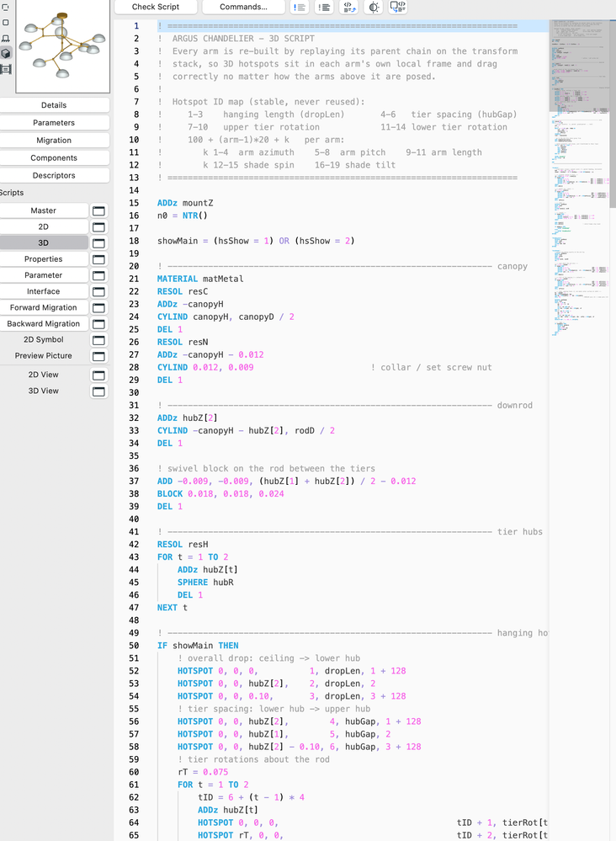Click the Check Script button
Screen dimensions: 616x841
pos(156,7)
